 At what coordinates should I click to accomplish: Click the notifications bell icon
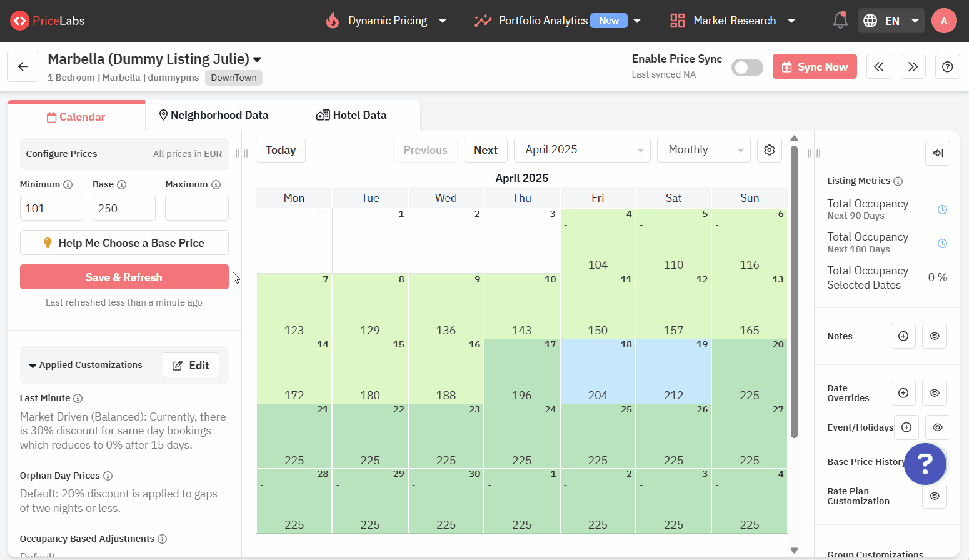click(x=840, y=21)
